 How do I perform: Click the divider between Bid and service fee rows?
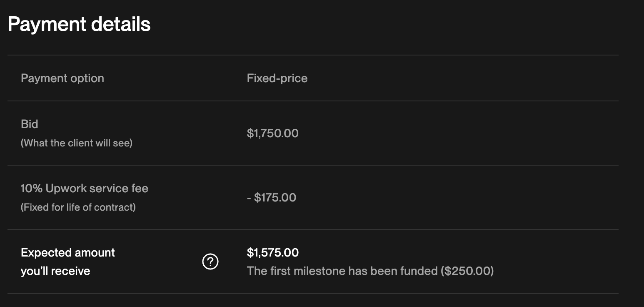pos(312,165)
